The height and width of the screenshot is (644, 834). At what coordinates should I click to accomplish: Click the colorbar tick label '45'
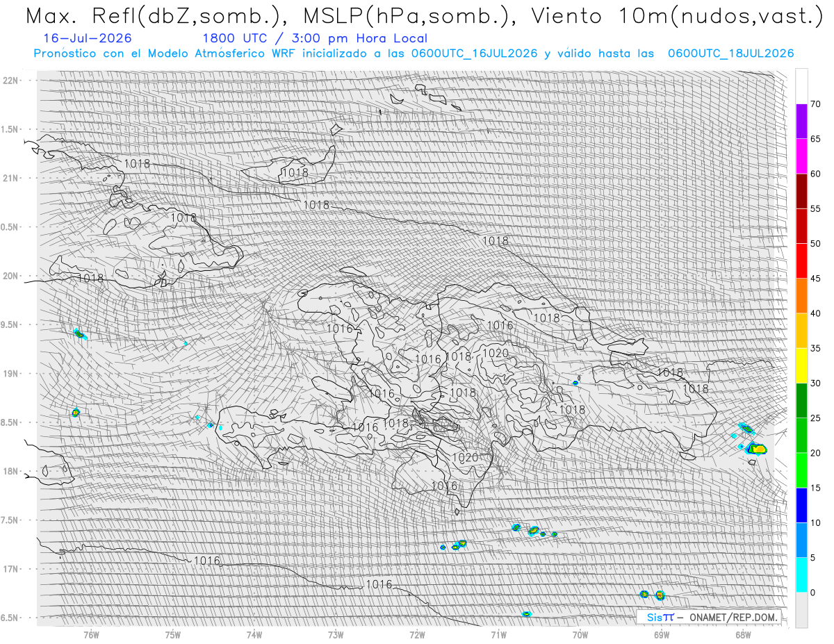click(815, 279)
